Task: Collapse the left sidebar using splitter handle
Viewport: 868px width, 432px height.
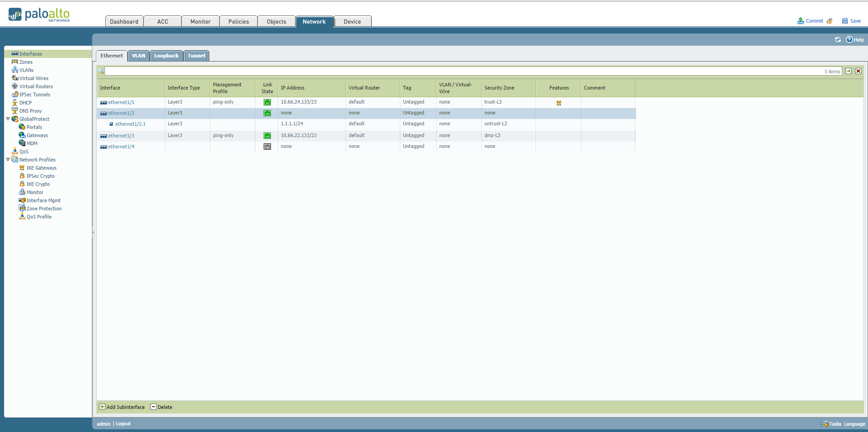Action: point(93,233)
